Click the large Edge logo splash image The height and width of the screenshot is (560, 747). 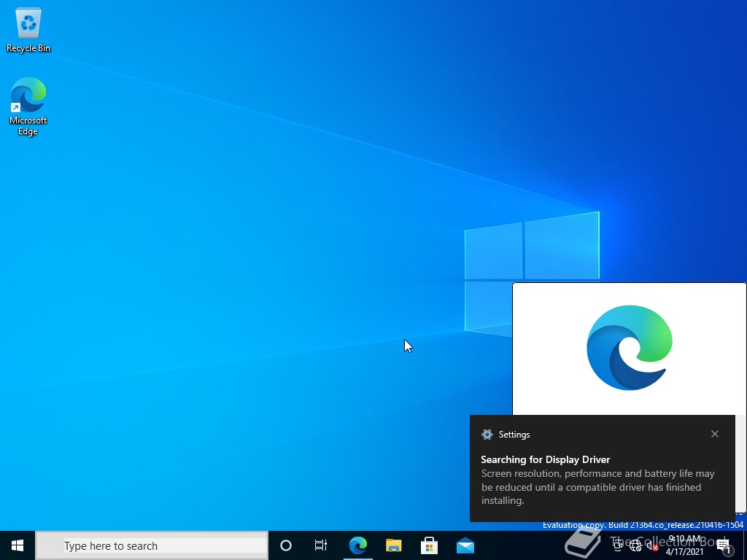[630, 348]
